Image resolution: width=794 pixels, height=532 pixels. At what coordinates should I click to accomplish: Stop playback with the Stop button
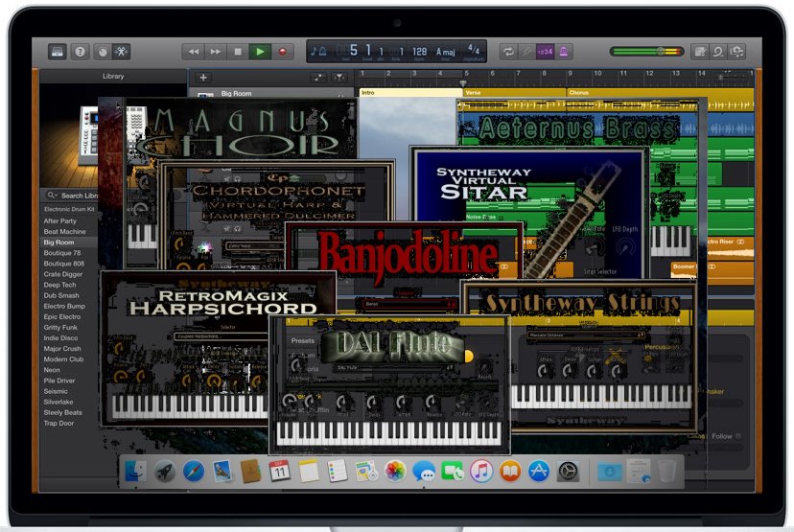(238, 52)
